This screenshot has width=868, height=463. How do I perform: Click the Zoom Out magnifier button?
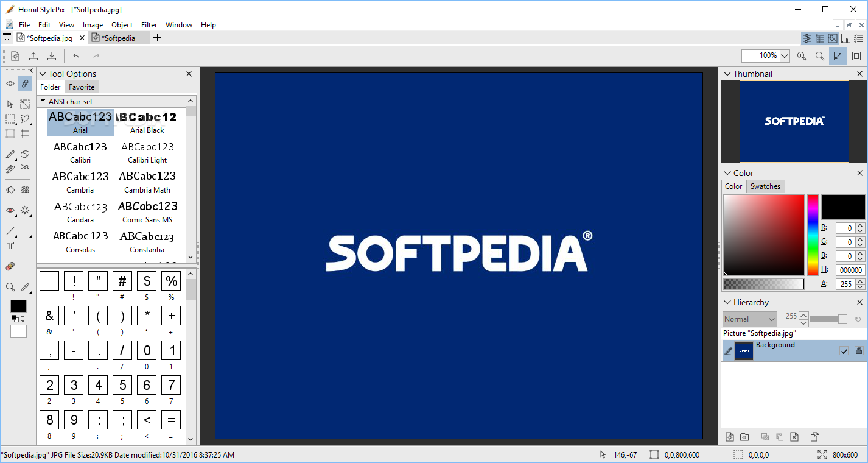coord(820,56)
